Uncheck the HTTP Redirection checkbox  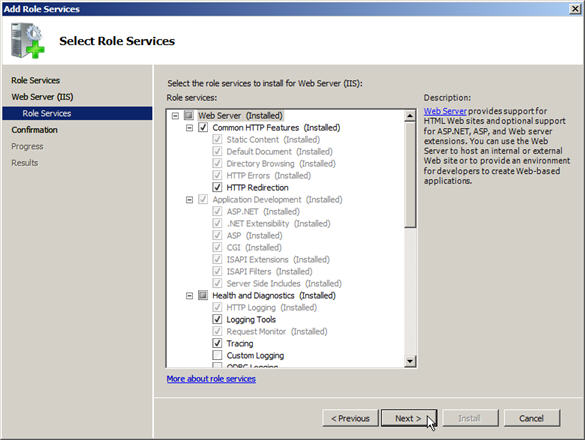[217, 187]
